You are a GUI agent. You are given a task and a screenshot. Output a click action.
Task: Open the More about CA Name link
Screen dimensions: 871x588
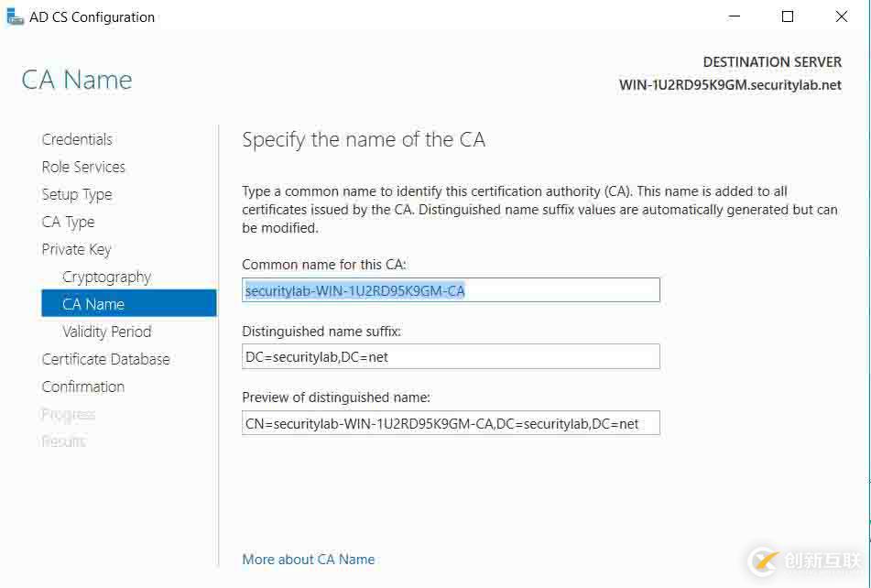point(309,559)
